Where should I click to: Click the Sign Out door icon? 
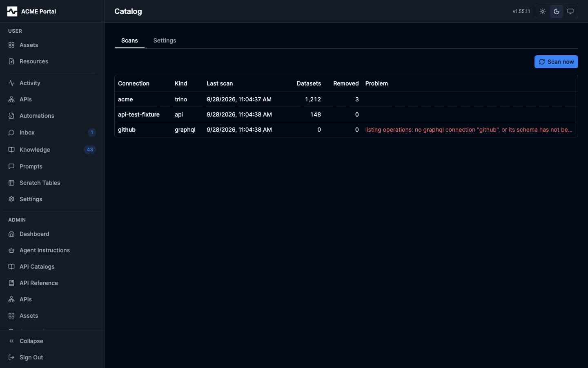point(11,357)
